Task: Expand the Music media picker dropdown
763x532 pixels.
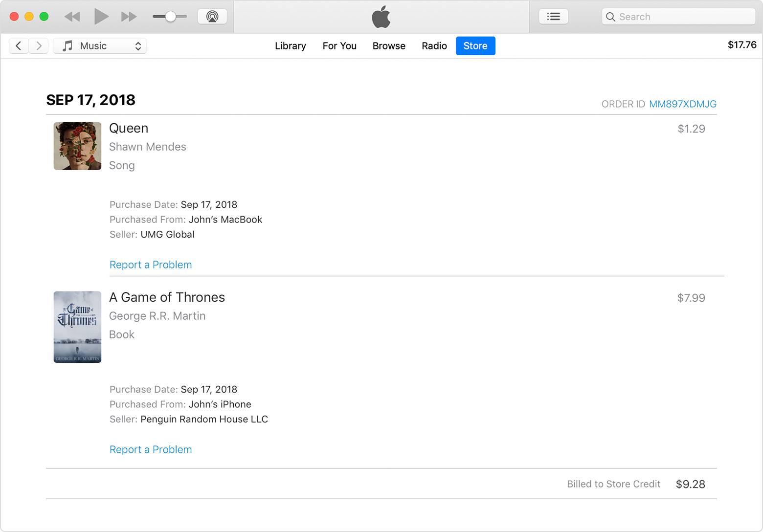Action: coord(100,46)
